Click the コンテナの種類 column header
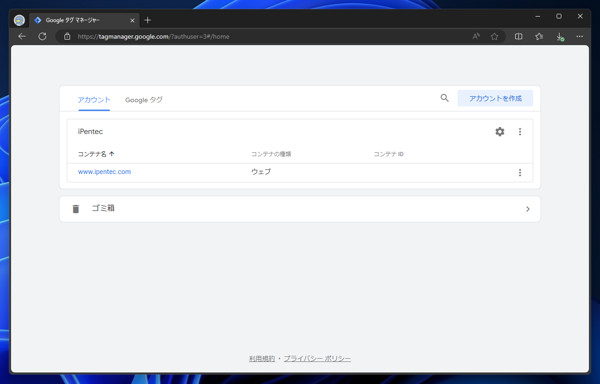Image resolution: width=600 pixels, height=384 pixels. coord(271,154)
